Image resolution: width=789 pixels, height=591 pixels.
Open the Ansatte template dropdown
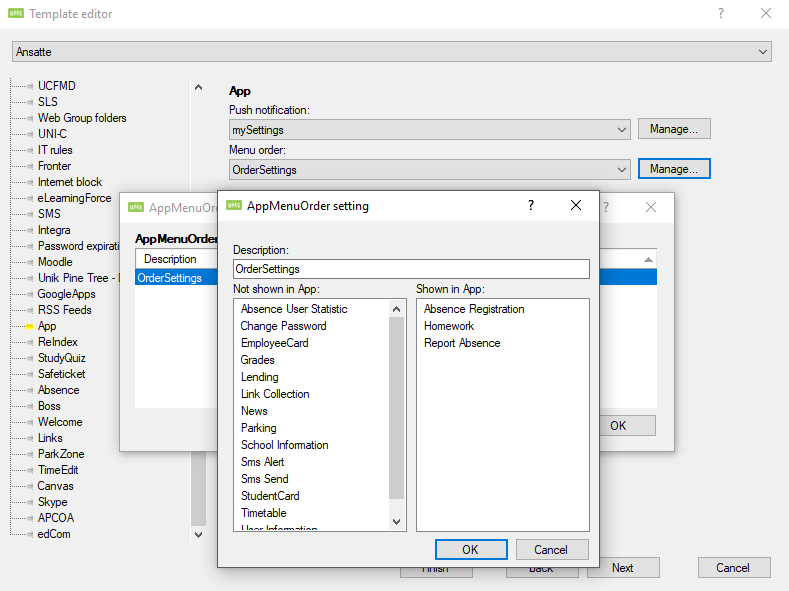(x=763, y=51)
